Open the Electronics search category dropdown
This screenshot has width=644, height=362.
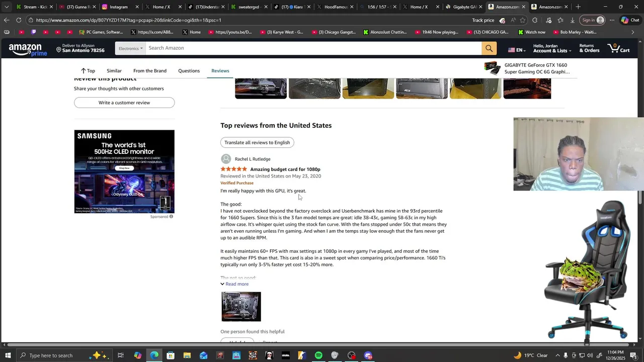pyautogui.click(x=130, y=48)
